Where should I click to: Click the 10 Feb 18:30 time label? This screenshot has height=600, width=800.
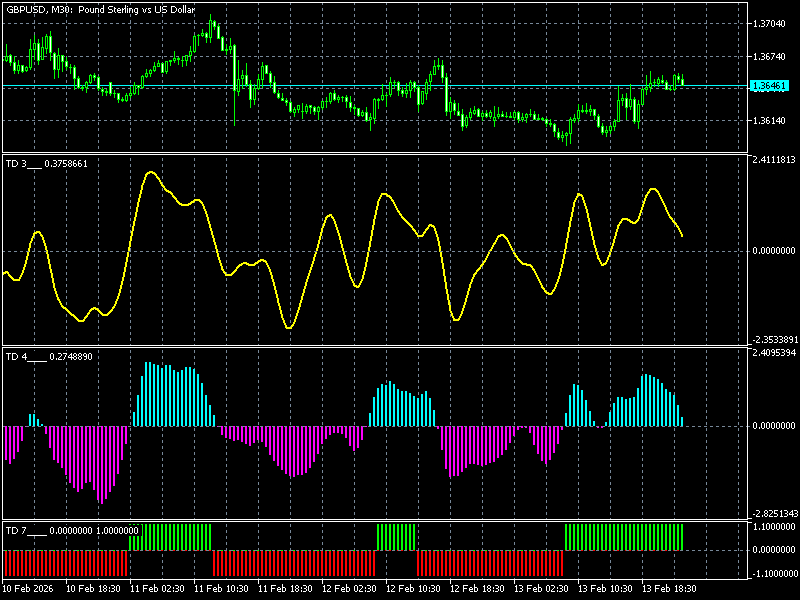pyautogui.click(x=93, y=588)
